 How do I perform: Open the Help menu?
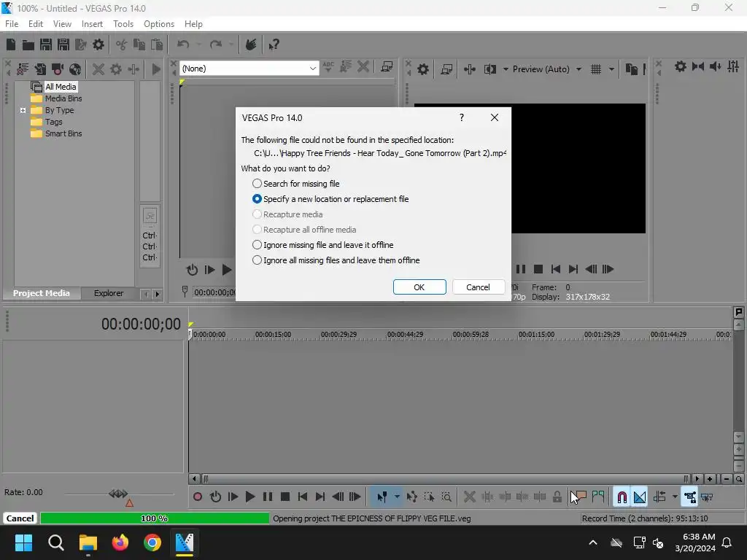point(193,24)
